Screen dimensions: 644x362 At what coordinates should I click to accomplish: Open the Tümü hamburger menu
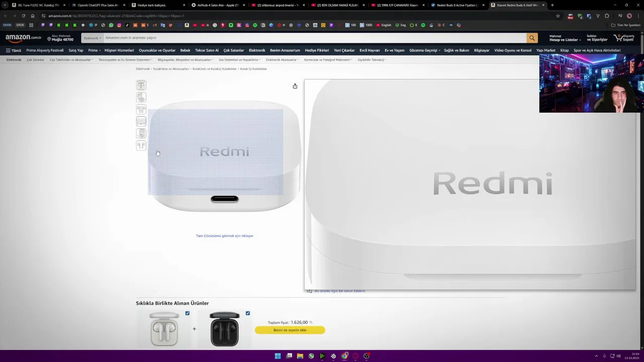tap(14, 50)
